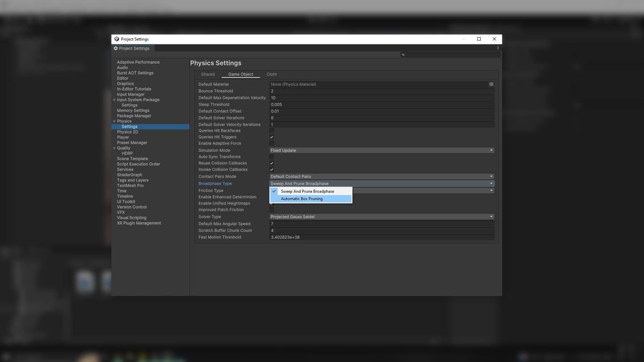
Task: Switch to the Shared tab
Action: tap(208, 74)
